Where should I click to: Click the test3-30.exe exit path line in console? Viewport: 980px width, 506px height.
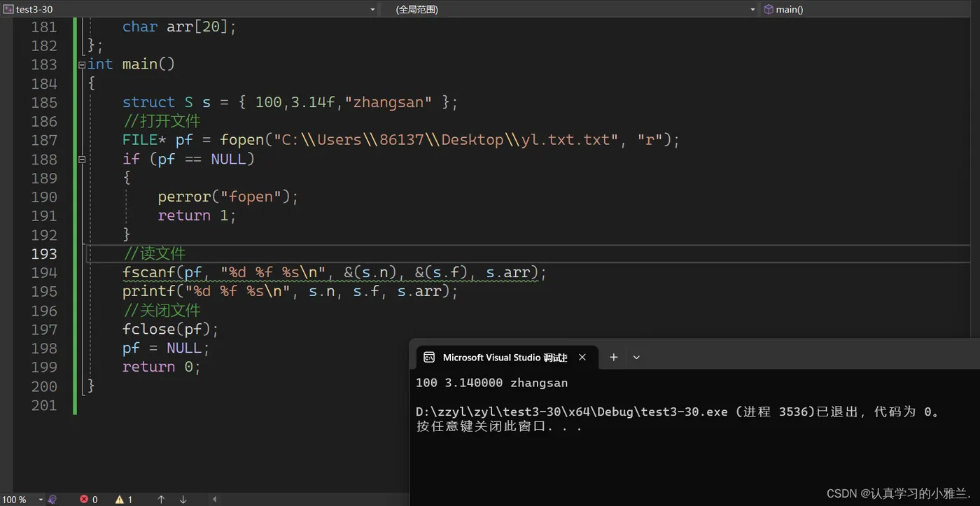678,412
